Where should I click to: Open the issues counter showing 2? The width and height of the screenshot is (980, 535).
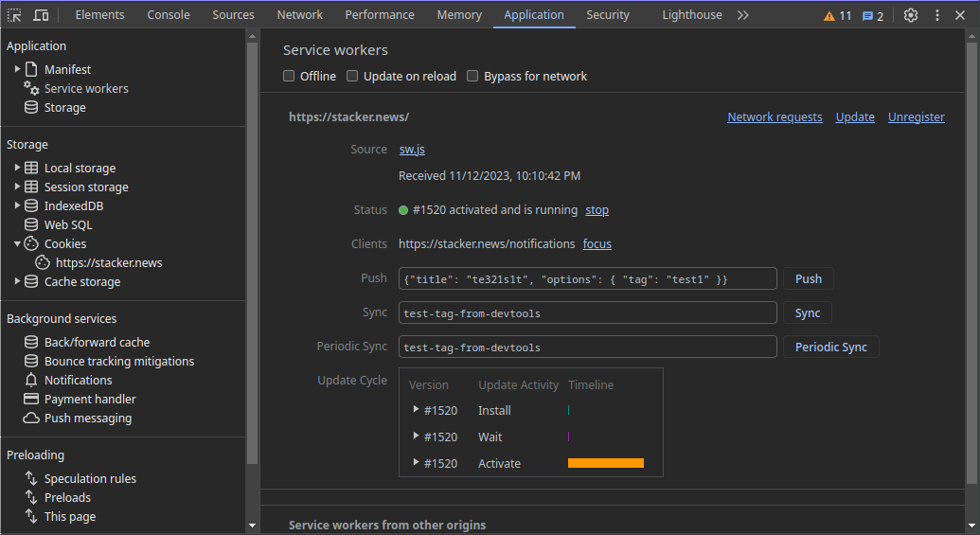click(x=872, y=15)
